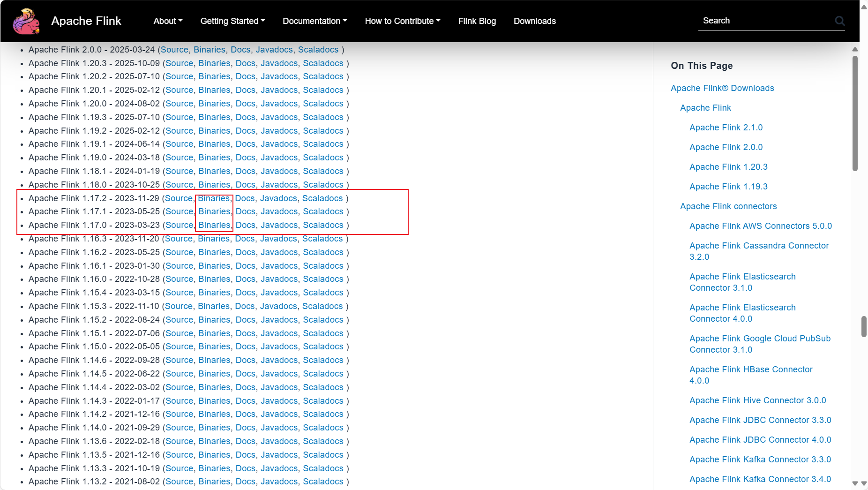
Task: Open JDBC Connector 3.3.0 sidebar link
Action: [x=760, y=420]
